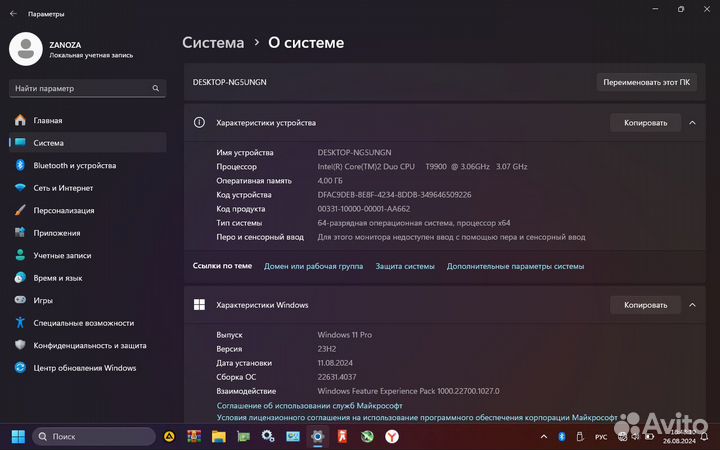Open the gears app on taskbar
The width and height of the screenshot is (720, 450).
(x=268, y=436)
